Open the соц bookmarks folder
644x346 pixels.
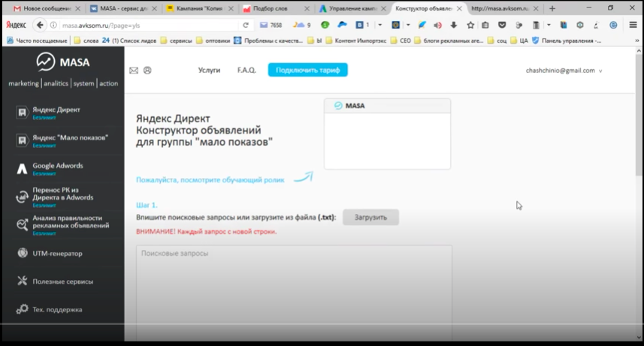(x=497, y=41)
